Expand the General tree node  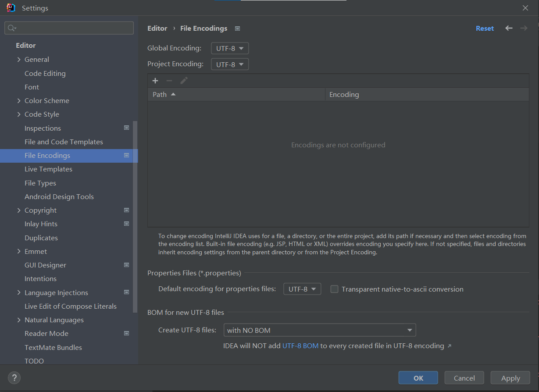point(19,60)
